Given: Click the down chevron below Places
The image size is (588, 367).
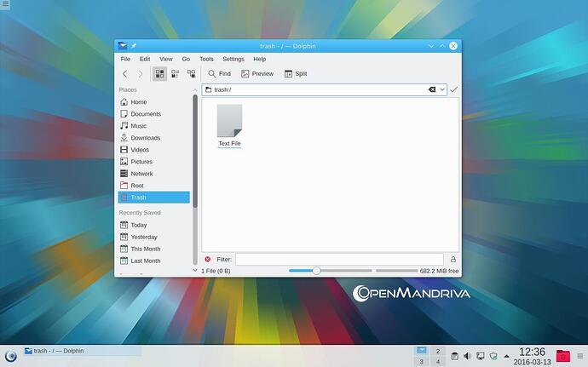Looking at the screenshot, I should [195, 270].
